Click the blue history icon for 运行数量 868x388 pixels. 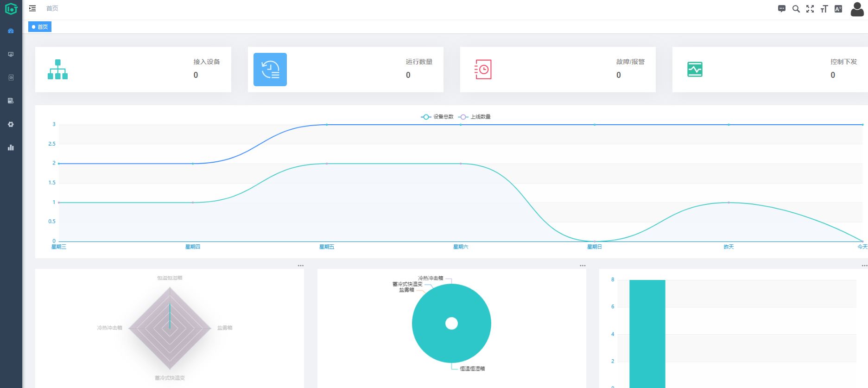point(270,70)
